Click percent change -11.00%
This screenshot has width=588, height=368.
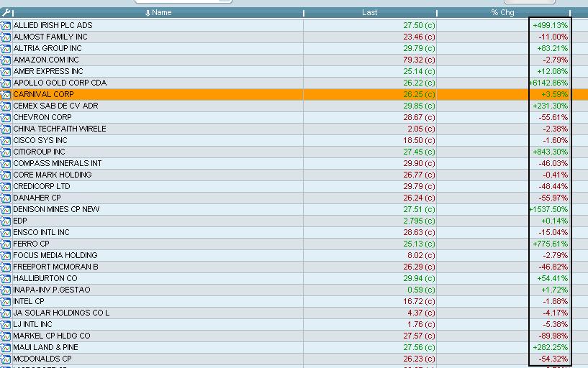(553, 37)
